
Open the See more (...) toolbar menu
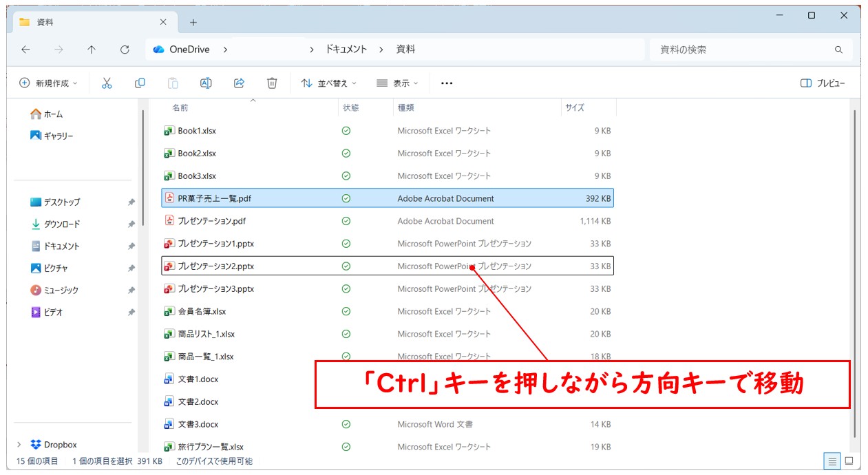tap(446, 83)
